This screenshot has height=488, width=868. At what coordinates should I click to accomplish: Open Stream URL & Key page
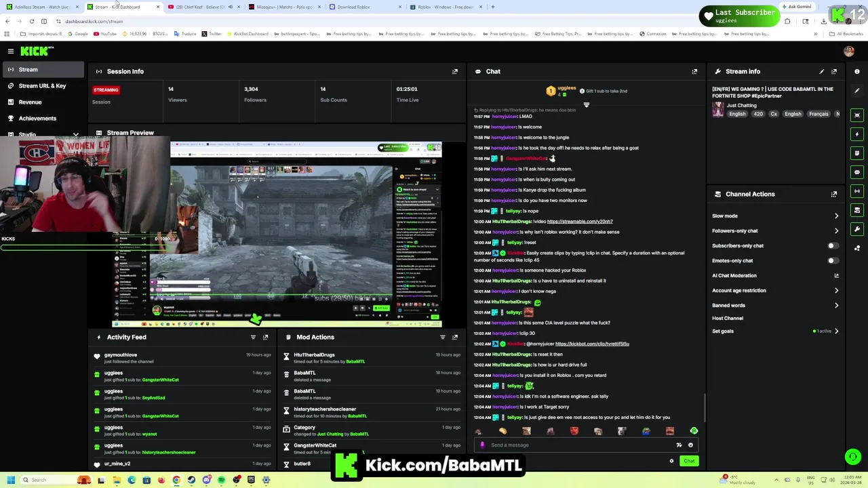[42, 85]
